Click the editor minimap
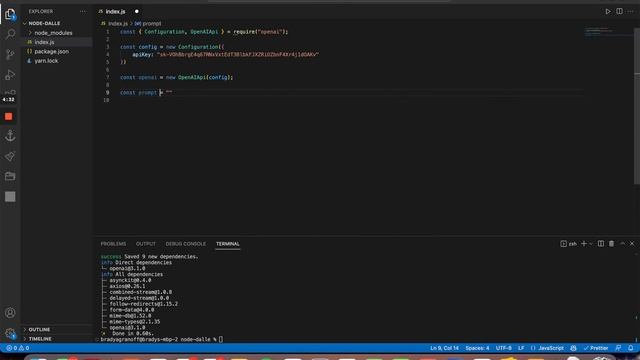 click(608, 32)
